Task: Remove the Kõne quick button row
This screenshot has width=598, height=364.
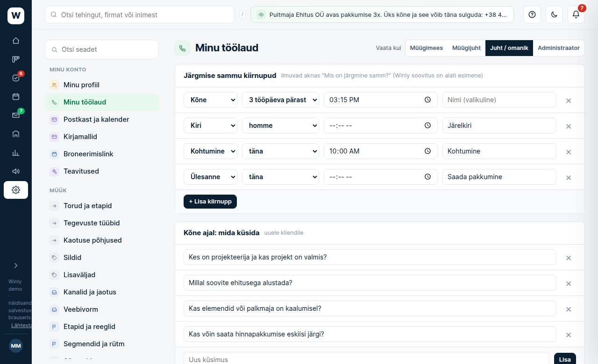Action: pyautogui.click(x=569, y=100)
